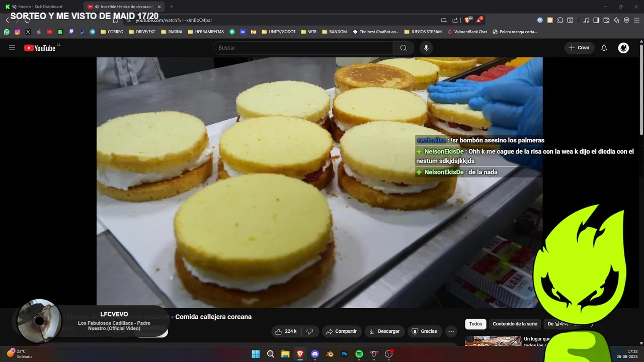Open The best ChatBot bookmark

(x=375, y=32)
